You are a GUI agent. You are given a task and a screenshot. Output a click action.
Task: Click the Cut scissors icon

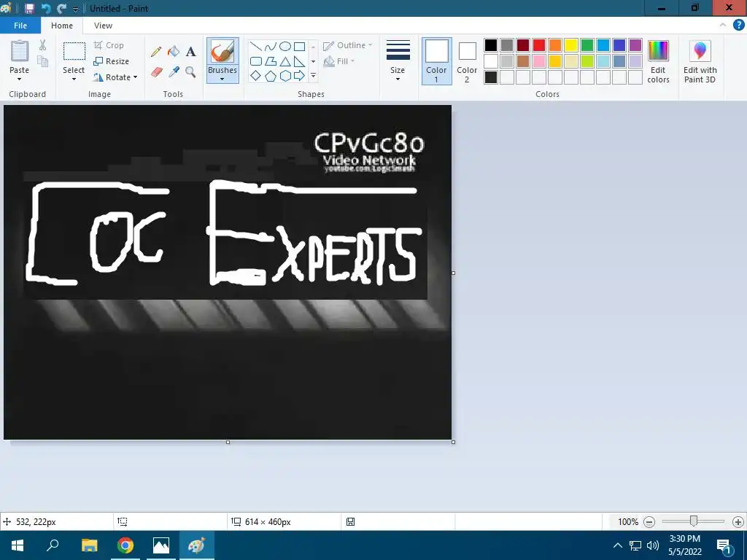[43, 45]
